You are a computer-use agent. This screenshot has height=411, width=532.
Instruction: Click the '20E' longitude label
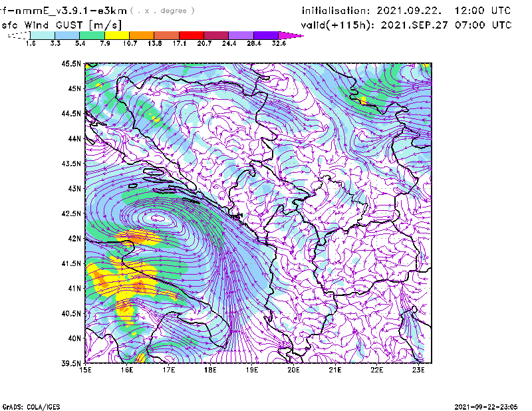click(x=293, y=370)
